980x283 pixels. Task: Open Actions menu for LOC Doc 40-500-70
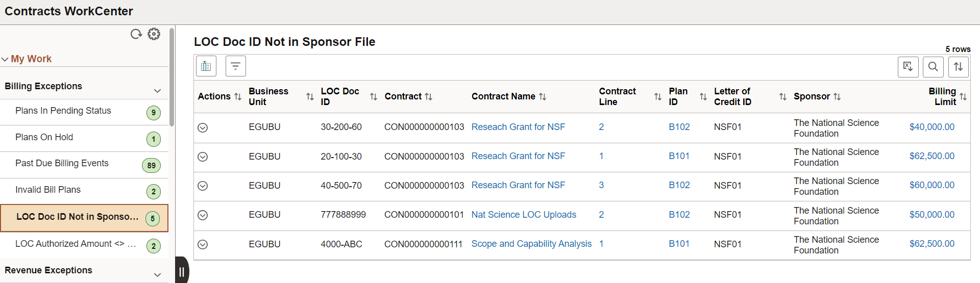[203, 186]
